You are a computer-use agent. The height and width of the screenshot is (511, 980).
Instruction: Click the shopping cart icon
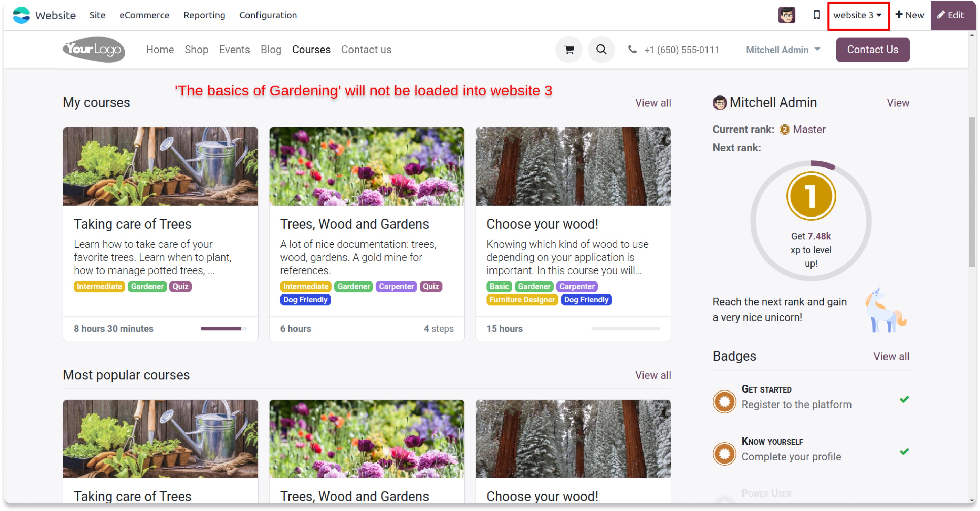pos(569,50)
